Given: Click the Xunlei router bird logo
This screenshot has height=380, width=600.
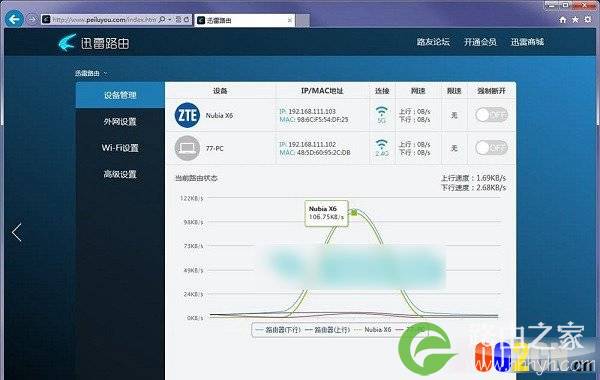Looking at the screenshot, I should click(67, 42).
